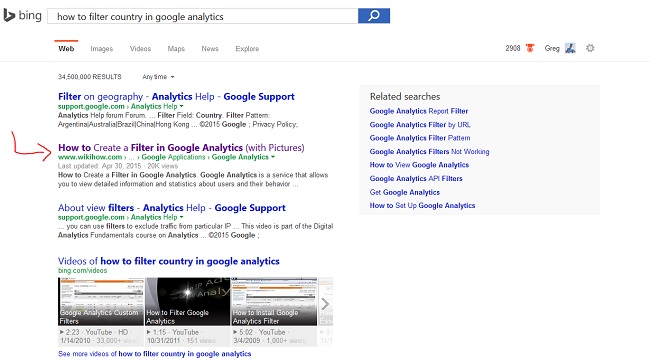Switch to the Videos tab
This screenshot has height=361, width=650.
140,48
